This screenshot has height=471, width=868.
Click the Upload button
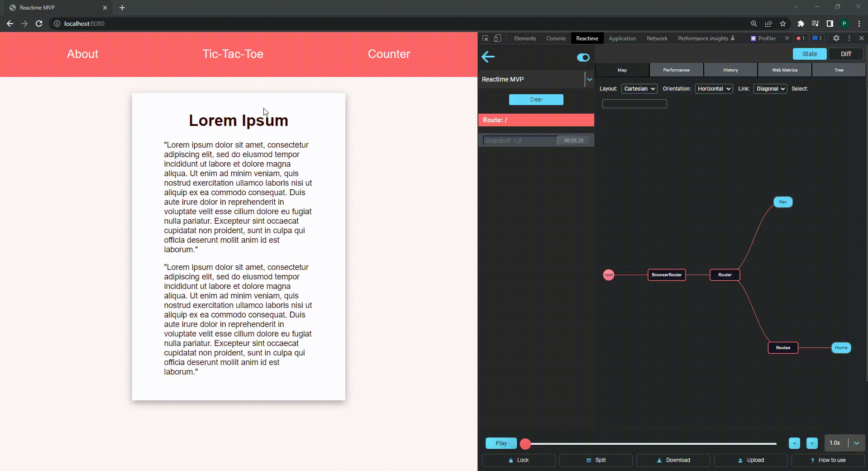pyautogui.click(x=751, y=460)
